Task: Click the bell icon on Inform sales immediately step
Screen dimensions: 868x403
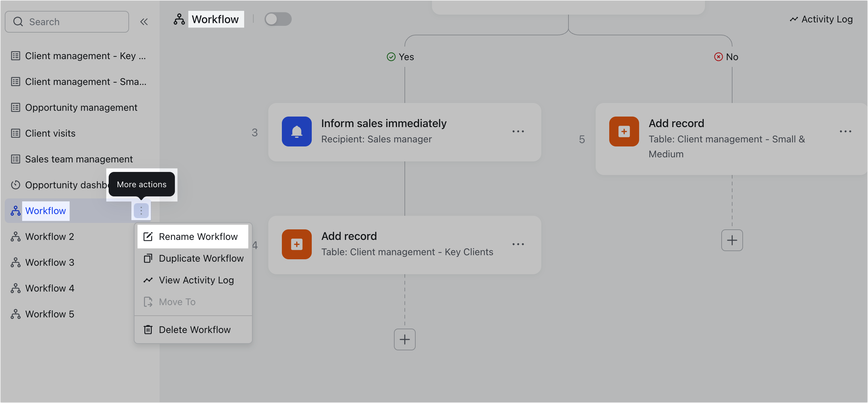Action: coord(296,132)
